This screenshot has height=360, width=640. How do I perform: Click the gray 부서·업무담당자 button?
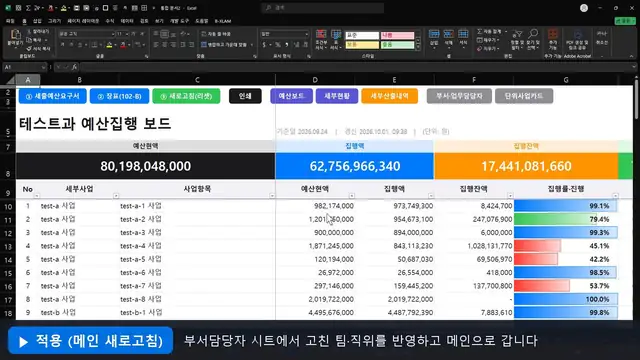pos(459,96)
